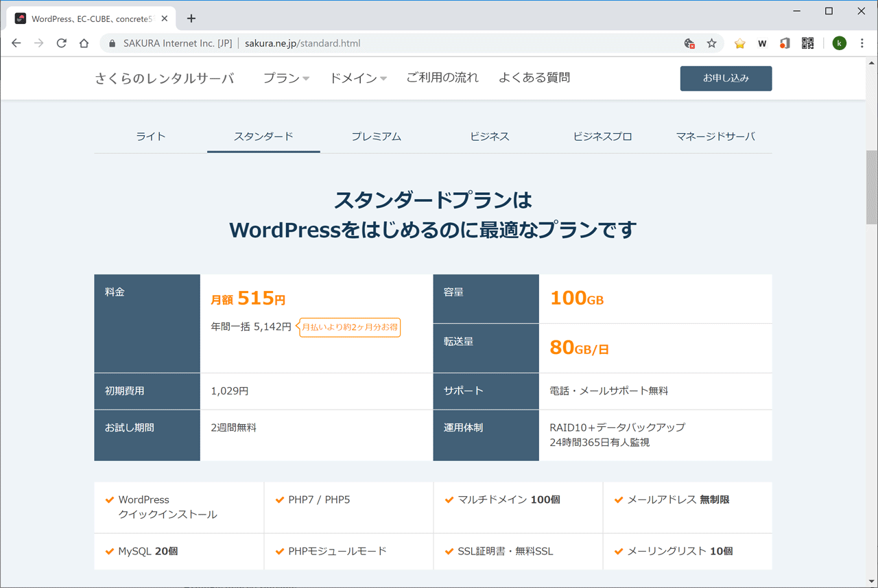
Task: Open ご利用の流れ in the navigation
Action: coord(442,78)
